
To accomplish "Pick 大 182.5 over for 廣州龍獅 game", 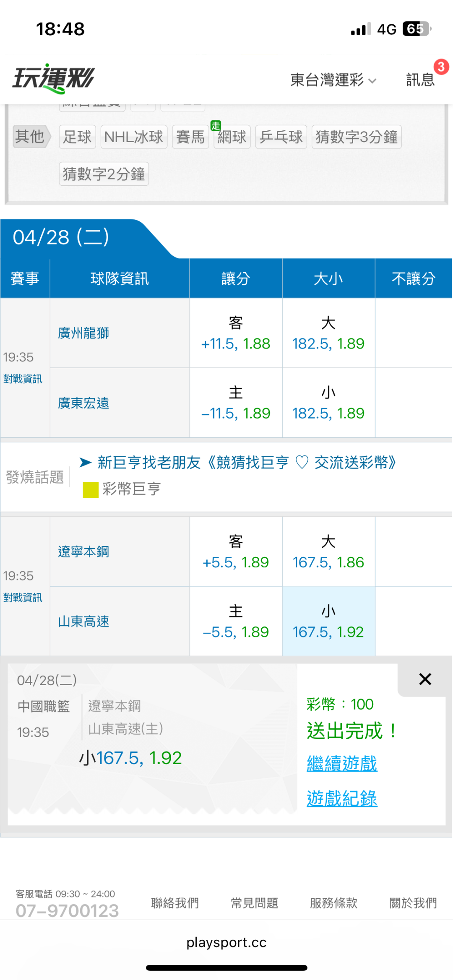I will coord(328,334).
